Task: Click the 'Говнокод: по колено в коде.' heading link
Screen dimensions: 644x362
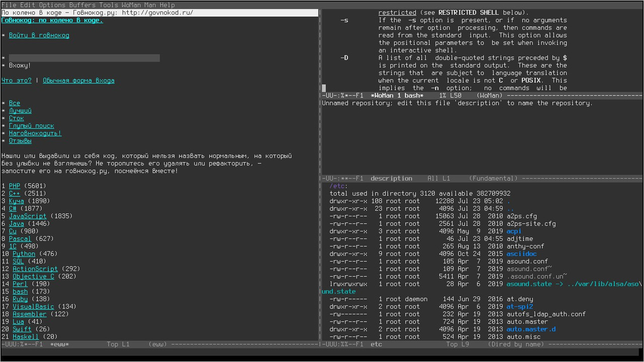Action: [52, 20]
